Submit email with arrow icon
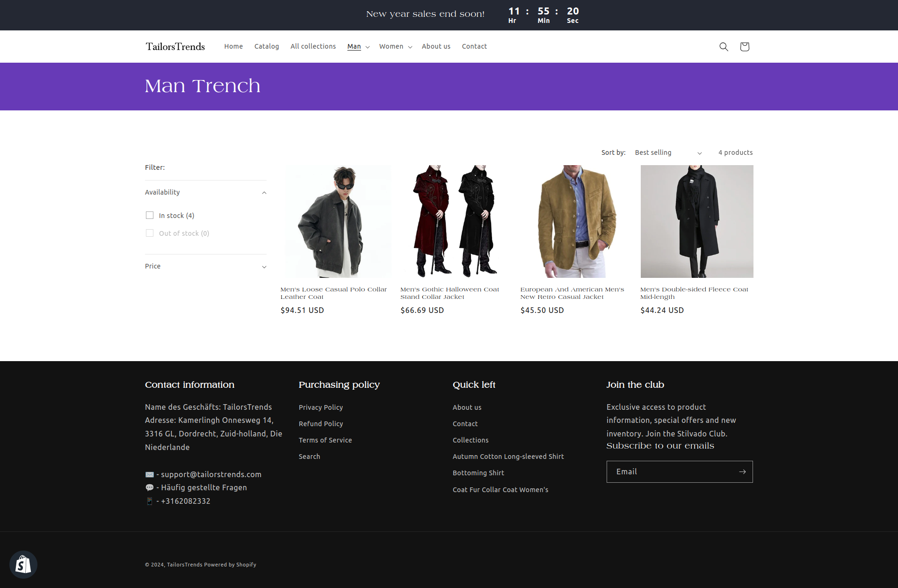898x588 pixels. coord(742,472)
